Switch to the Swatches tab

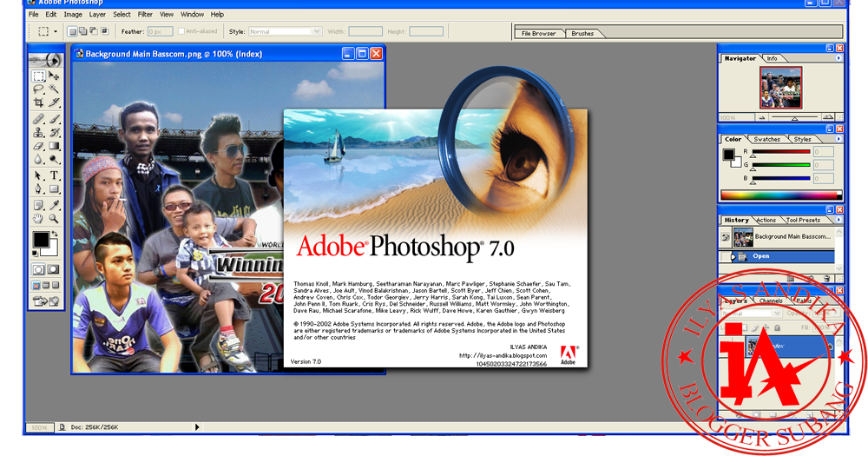click(766, 139)
